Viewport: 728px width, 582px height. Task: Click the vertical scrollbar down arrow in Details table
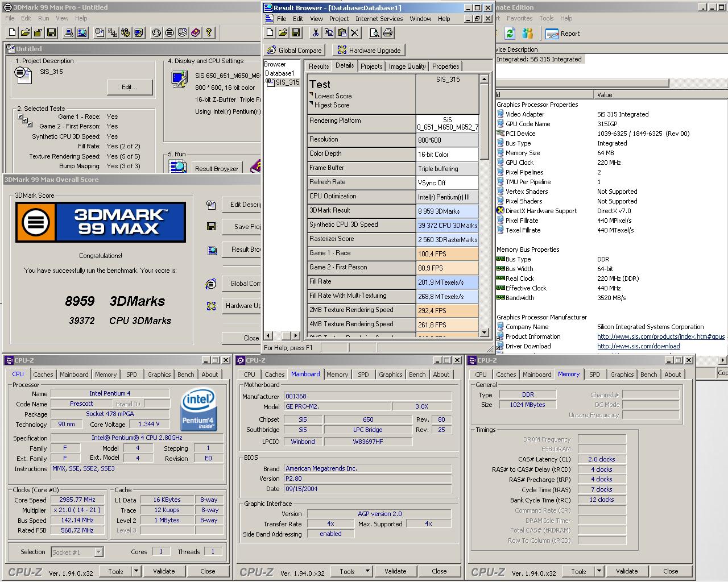(484, 332)
